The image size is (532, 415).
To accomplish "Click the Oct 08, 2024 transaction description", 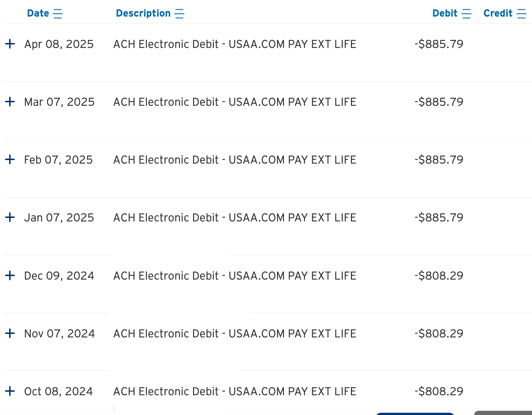I will click(235, 391).
